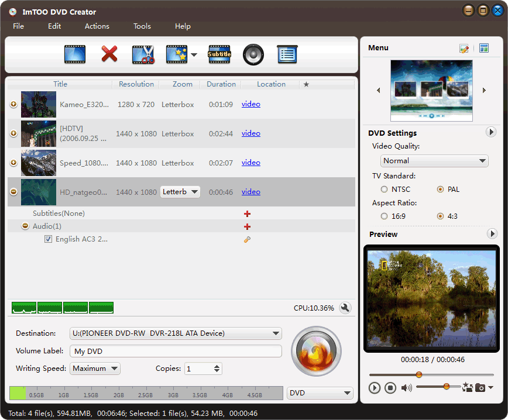This screenshot has height=420, width=508.
Task: Open the File menu
Action: 19,26
